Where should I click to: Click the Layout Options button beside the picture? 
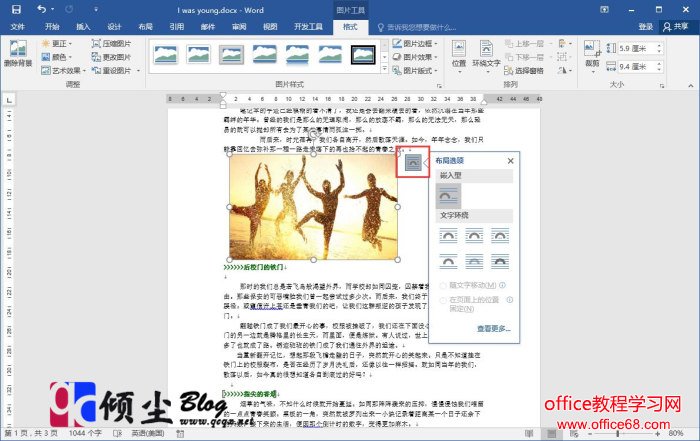[x=413, y=162]
